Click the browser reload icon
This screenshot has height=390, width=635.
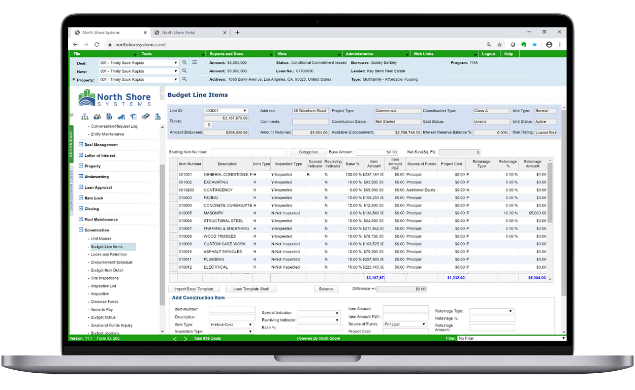97,45
